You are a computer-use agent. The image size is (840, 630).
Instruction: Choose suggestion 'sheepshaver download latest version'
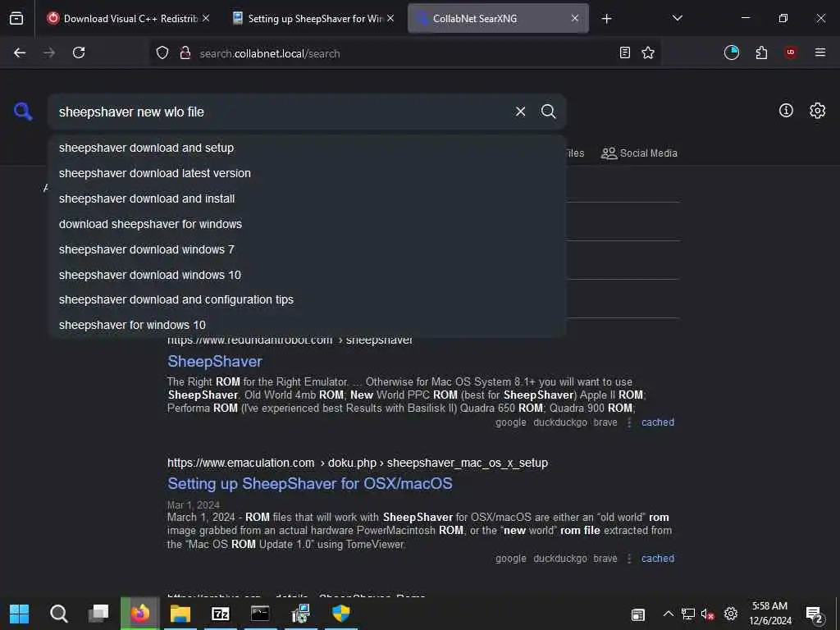(x=307, y=173)
